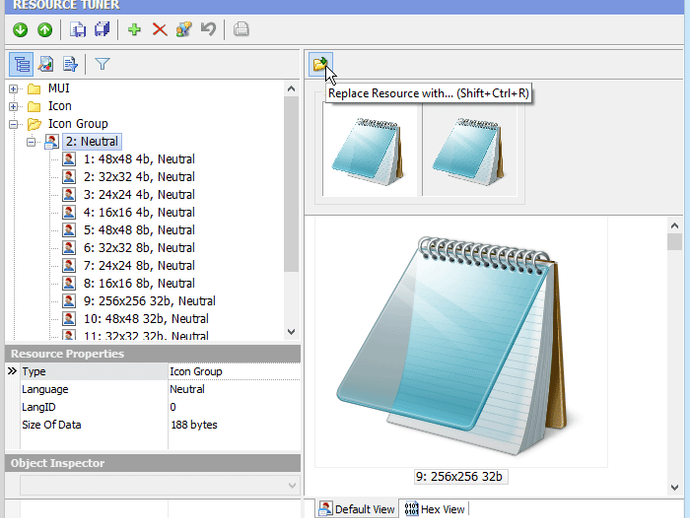The height and width of the screenshot is (518, 690).
Task: Switch to the Hex View tab
Action: pos(434,509)
